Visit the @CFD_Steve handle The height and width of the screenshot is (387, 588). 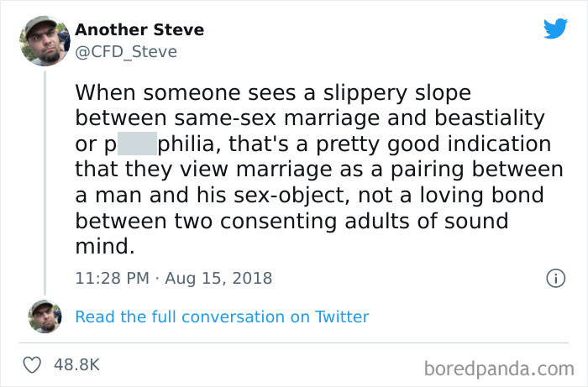pos(126,52)
